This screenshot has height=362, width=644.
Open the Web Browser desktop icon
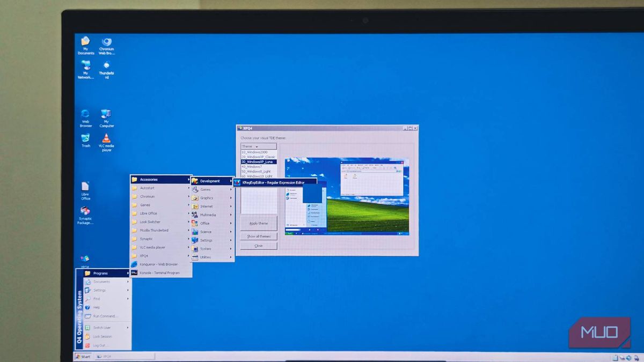point(85,118)
